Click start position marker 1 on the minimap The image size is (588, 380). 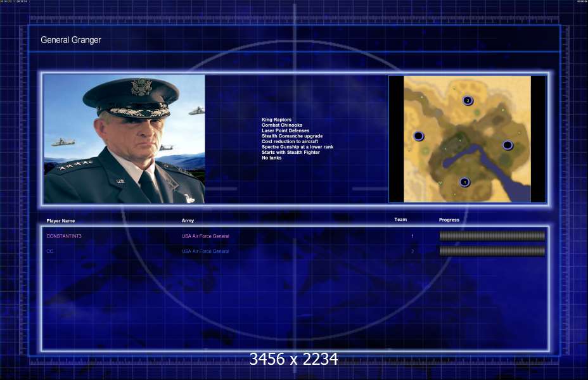[x=464, y=182]
